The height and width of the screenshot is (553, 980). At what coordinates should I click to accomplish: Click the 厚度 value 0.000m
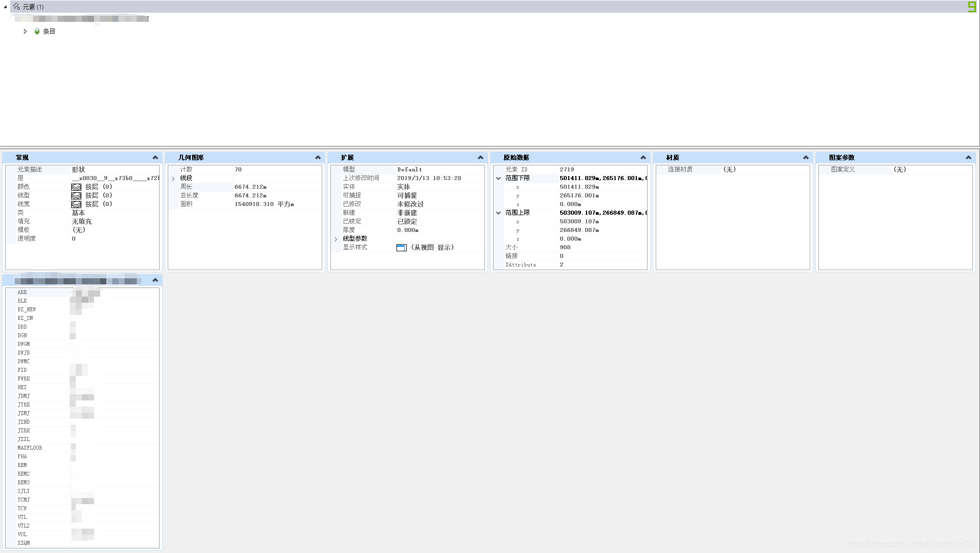408,230
